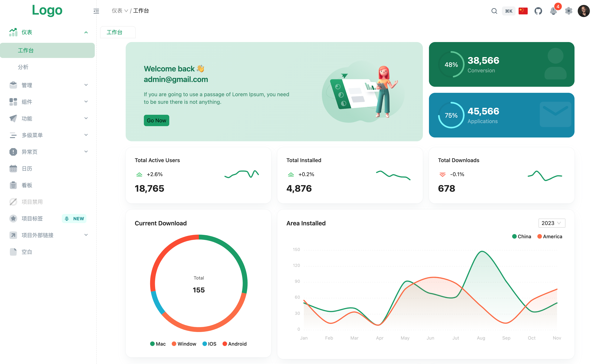
Task: Collapse sidebar with menu fold icon
Action: click(96, 11)
